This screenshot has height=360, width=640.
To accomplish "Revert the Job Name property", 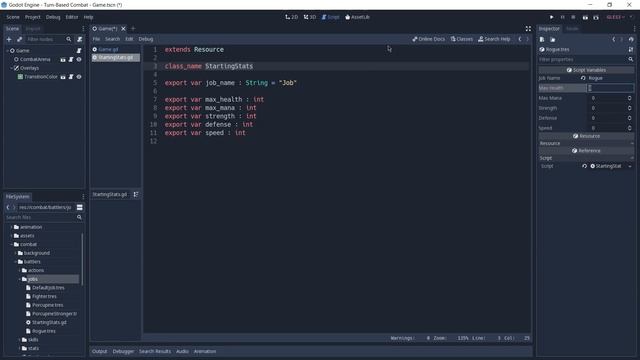I will tap(583, 78).
